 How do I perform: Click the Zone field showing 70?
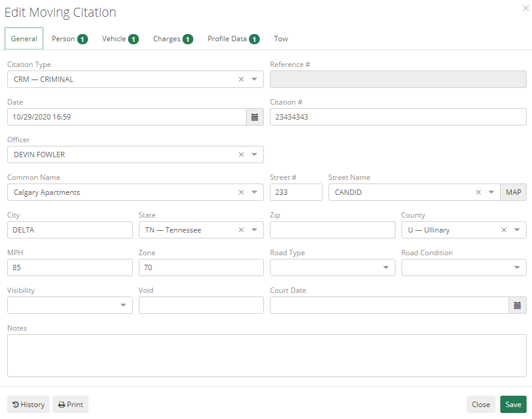pos(201,267)
